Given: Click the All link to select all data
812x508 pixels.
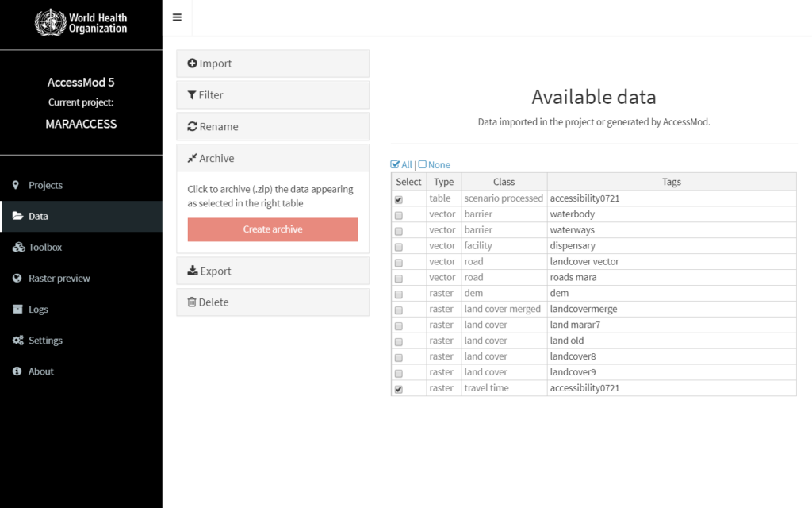Looking at the screenshot, I should click(x=406, y=165).
